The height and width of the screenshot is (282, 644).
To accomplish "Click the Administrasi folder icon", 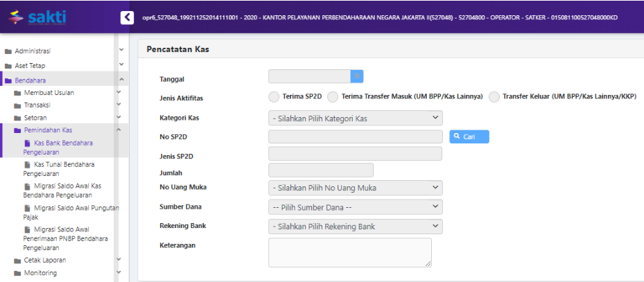I will (x=8, y=51).
